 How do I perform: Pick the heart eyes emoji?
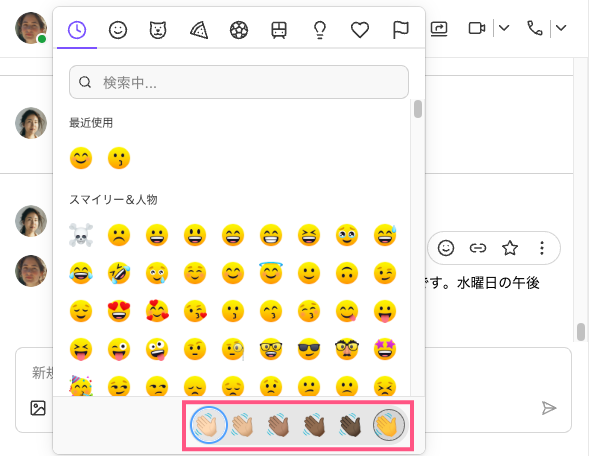[x=119, y=311]
